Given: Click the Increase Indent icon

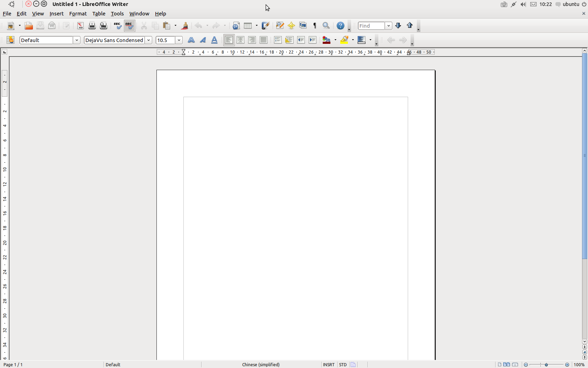Looking at the screenshot, I should pyautogui.click(x=313, y=40).
